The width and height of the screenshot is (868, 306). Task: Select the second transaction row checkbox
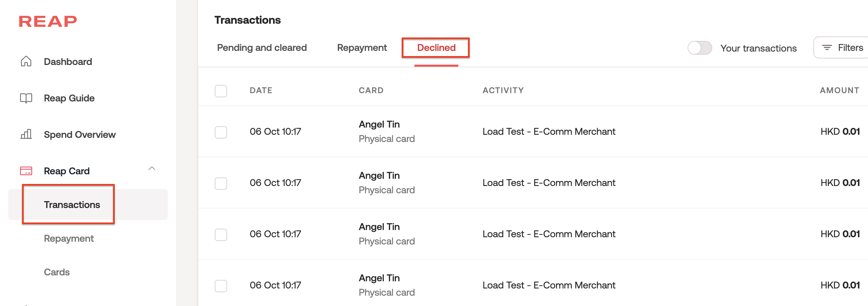[x=221, y=183]
